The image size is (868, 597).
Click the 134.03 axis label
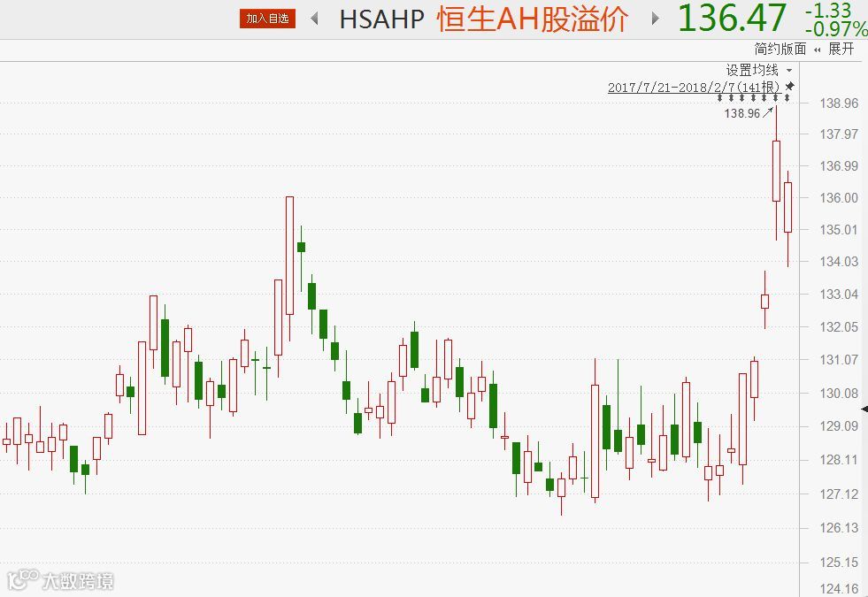click(x=839, y=261)
